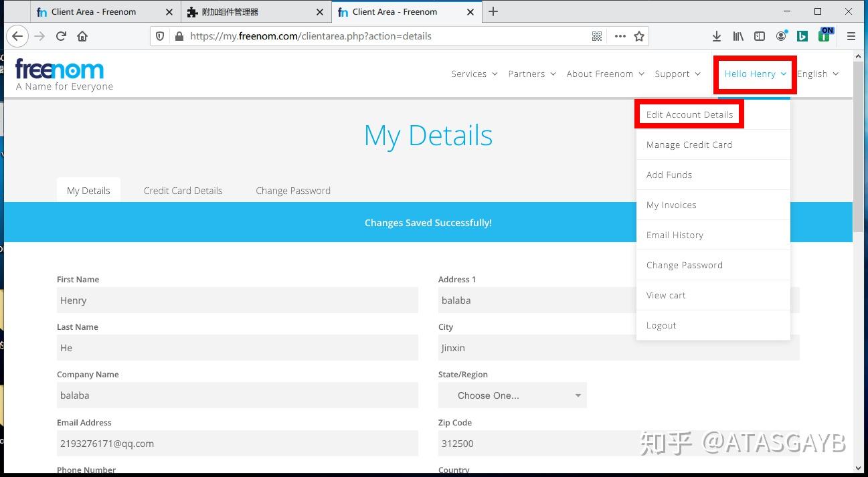Expand the About Freenom navigation menu
Image resolution: width=868 pixels, height=477 pixels.
point(605,74)
